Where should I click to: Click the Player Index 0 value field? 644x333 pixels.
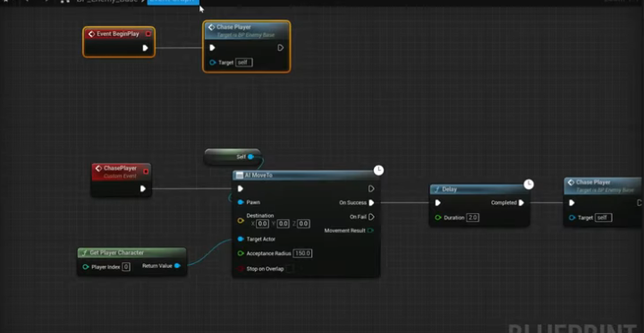click(x=126, y=267)
